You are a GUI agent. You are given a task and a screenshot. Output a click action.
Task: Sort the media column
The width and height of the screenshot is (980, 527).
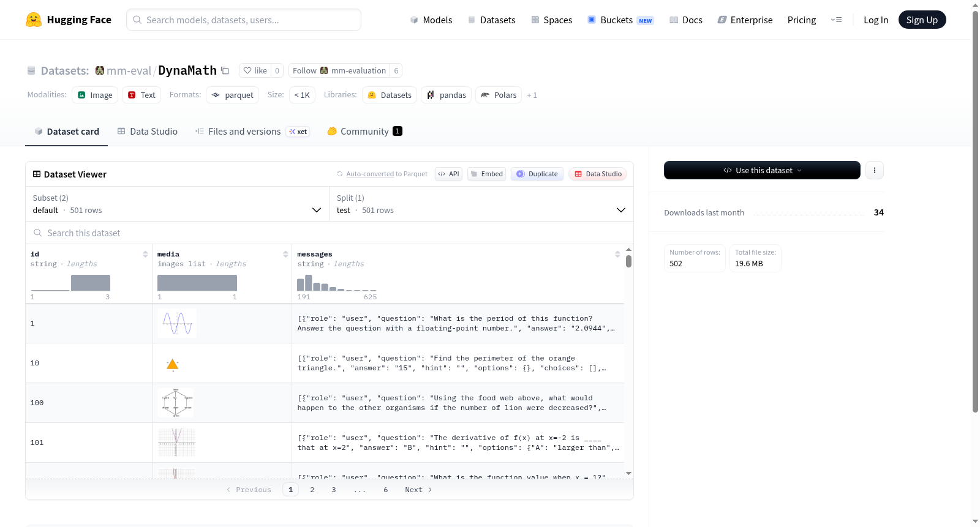point(285,254)
